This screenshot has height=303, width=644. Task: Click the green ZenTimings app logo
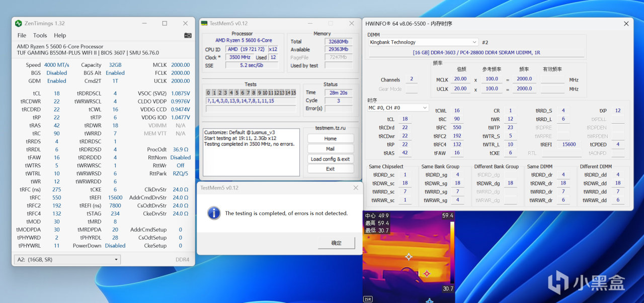(x=19, y=24)
